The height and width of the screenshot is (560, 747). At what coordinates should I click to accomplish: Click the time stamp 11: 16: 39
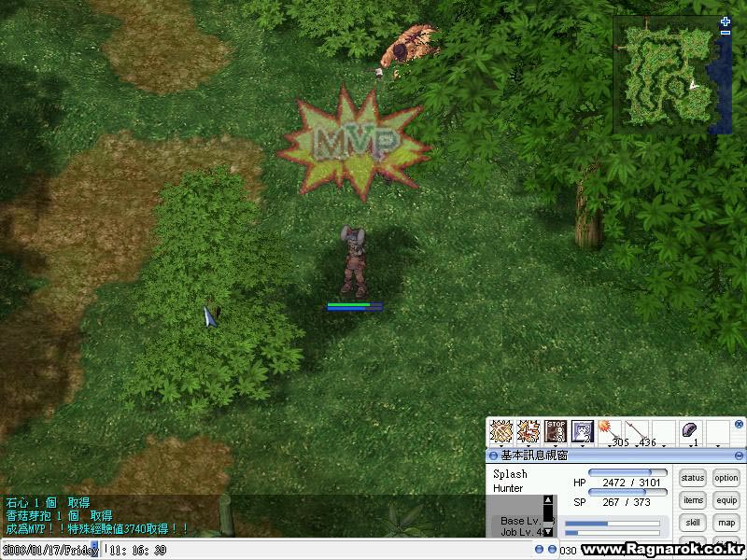[x=137, y=551]
